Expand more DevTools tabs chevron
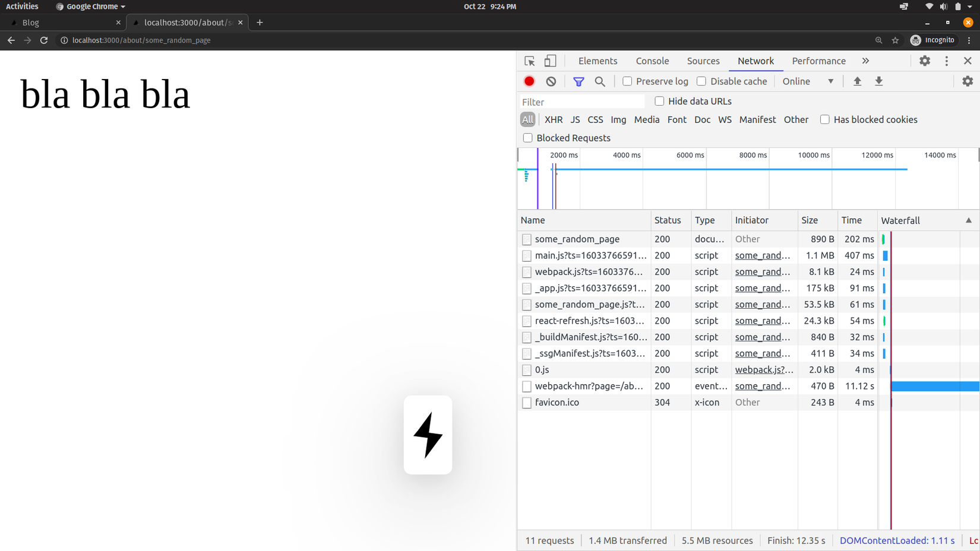Screen dimensions: 980x551 pyautogui.click(x=865, y=61)
